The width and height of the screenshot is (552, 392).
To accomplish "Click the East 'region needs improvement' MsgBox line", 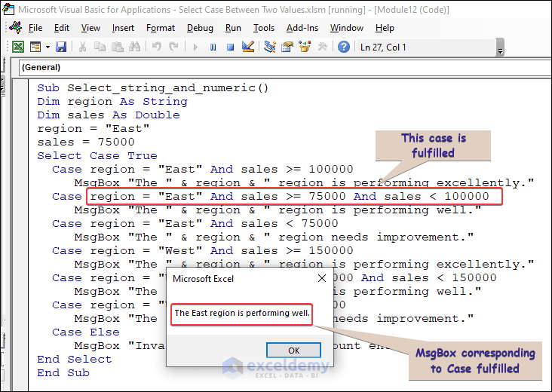I will tap(274, 237).
